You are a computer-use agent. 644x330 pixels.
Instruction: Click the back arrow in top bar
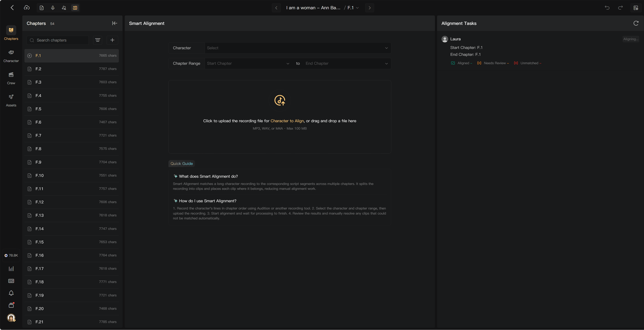click(x=12, y=8)
